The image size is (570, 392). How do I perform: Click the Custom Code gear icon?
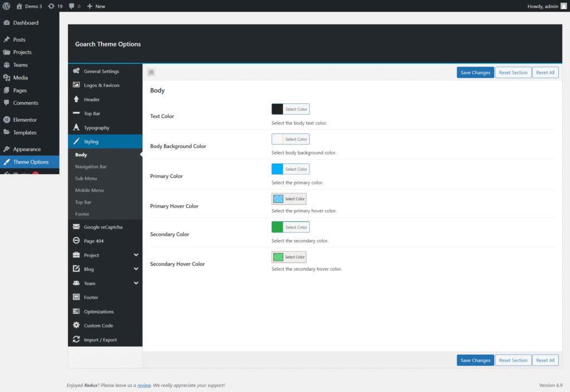76,325
